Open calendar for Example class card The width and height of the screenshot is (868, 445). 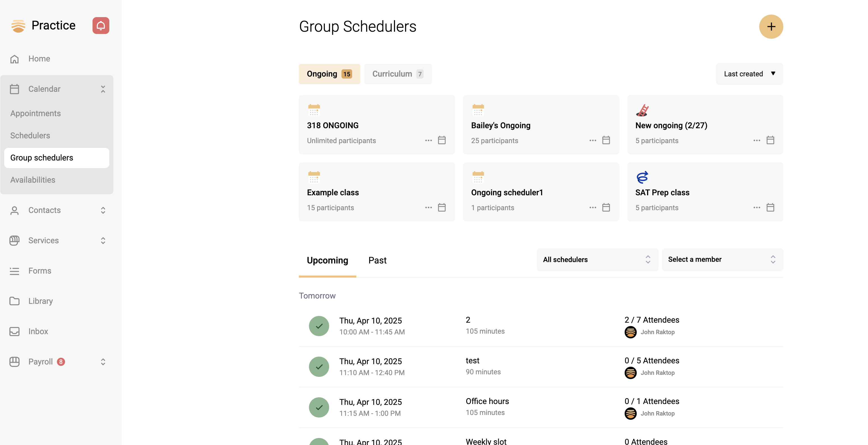[442, 207]
